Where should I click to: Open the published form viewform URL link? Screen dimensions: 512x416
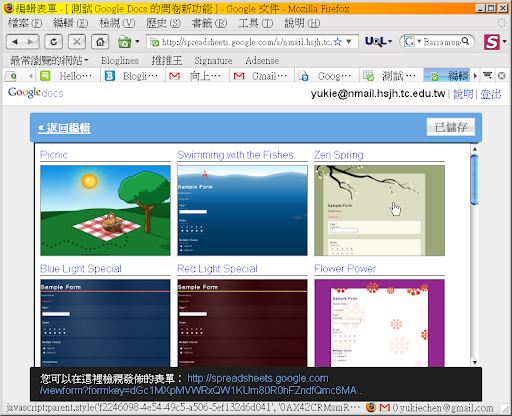(201, 384)
